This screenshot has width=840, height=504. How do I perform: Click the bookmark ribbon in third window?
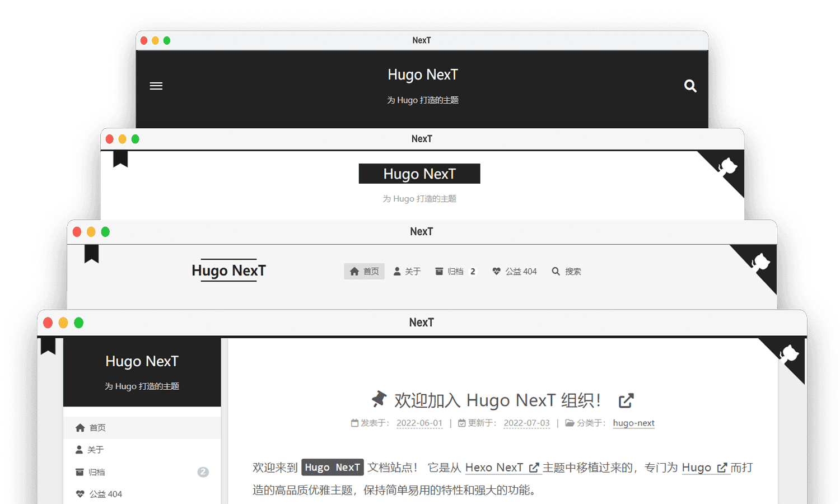tap(91, 254)
